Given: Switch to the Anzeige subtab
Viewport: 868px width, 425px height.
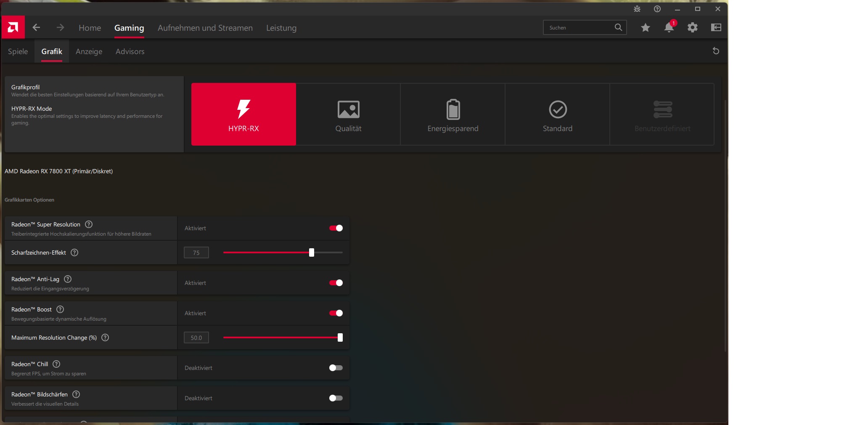Looking at the screenshot, I should [89, 51].
